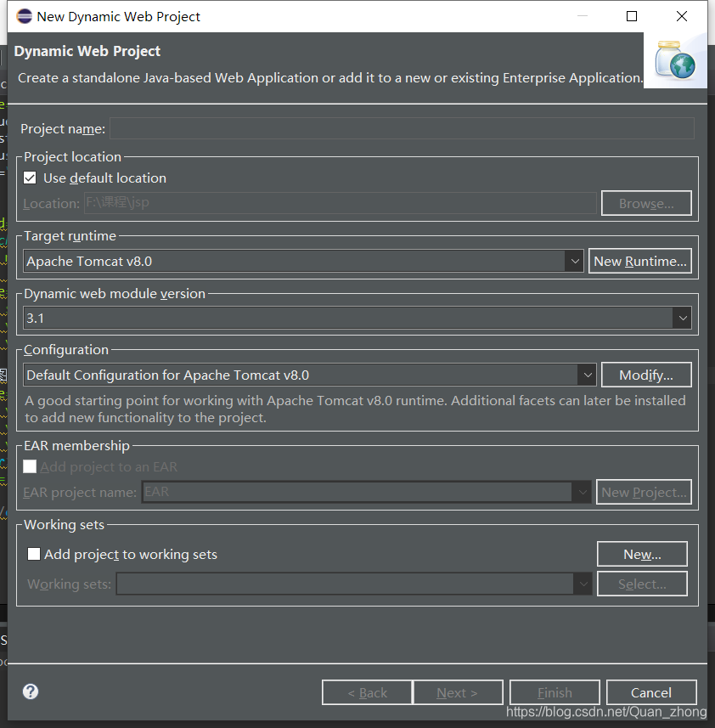Screen dimensions: 715x728
Task: Open Modify... configuration button
Action: tap(646, 375)
